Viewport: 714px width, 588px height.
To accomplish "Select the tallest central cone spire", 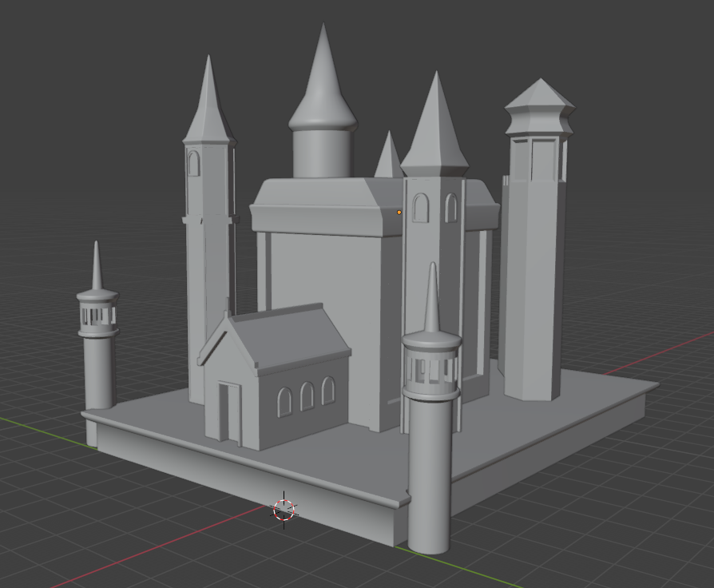I will (323, 76).
